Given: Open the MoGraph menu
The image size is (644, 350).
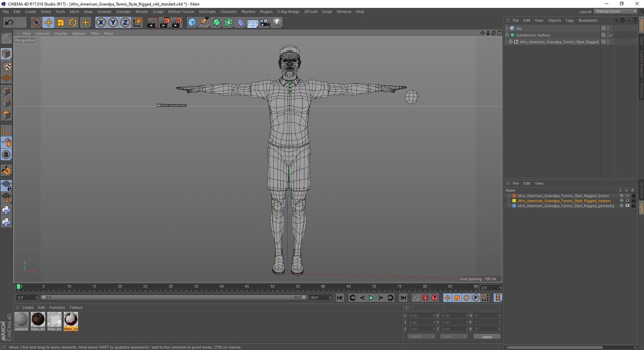Looking at the screenshot, I should [x=207, y=11].
